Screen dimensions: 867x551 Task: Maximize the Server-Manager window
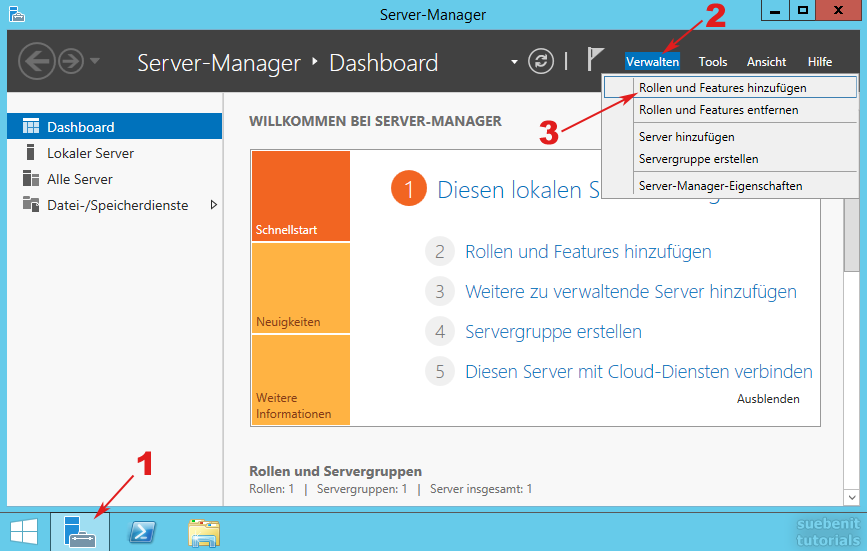[x=802, y=11]
